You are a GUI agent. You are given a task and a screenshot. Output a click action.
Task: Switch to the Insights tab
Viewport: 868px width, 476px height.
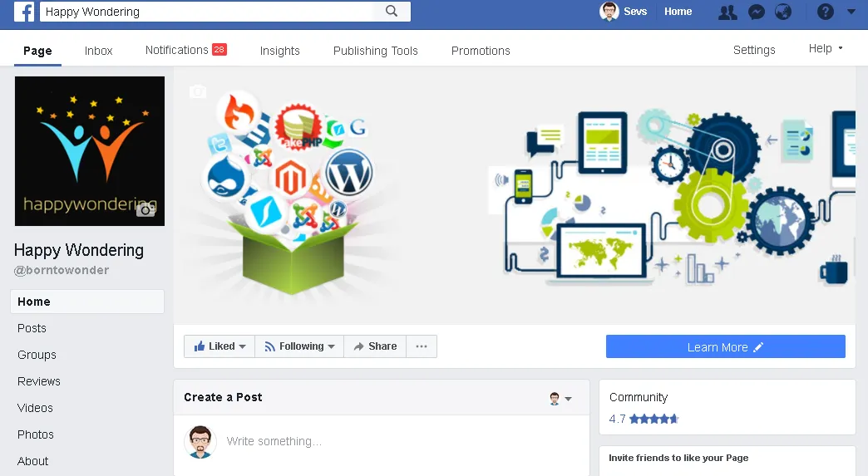(x=279, y=51)
